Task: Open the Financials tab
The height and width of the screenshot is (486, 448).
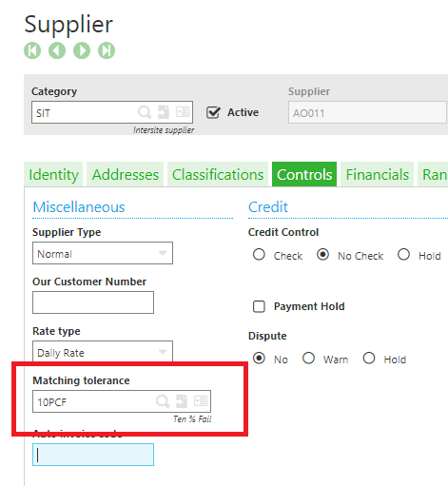Action: pyautogui.click(x=378, y=174)
